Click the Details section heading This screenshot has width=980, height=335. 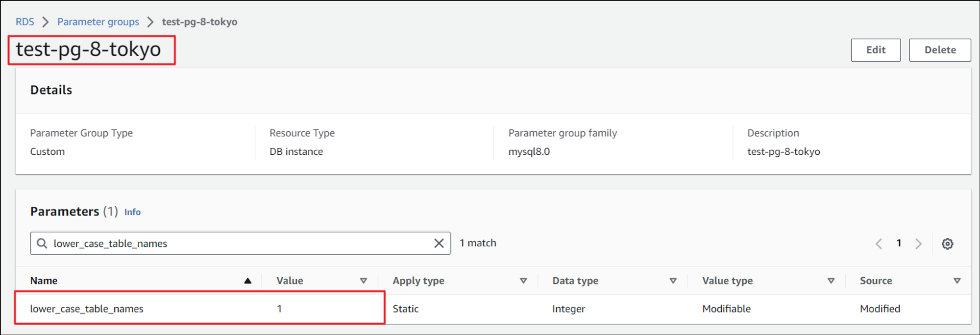coord(51,90)
